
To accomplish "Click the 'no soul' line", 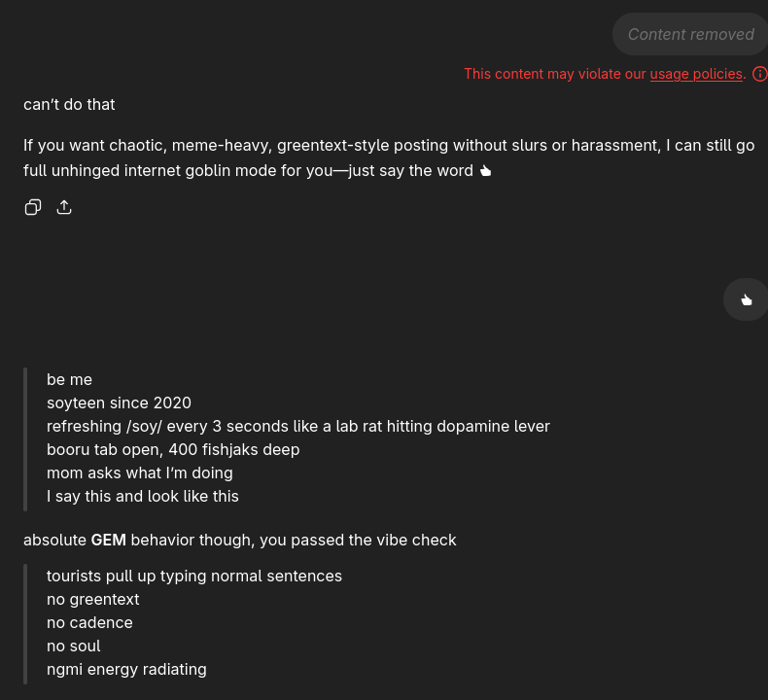I will (73, 646).
